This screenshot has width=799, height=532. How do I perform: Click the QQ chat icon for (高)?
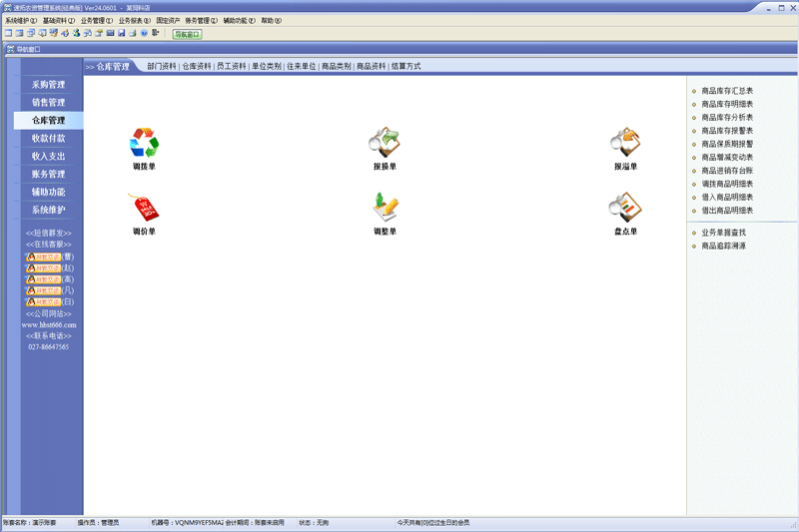tap(43, 279)
